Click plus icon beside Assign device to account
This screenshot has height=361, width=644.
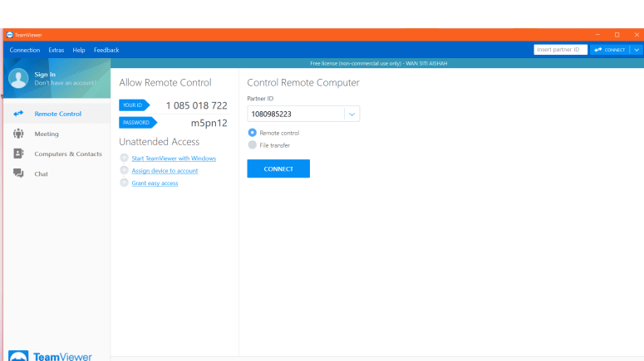click(124, 170)
